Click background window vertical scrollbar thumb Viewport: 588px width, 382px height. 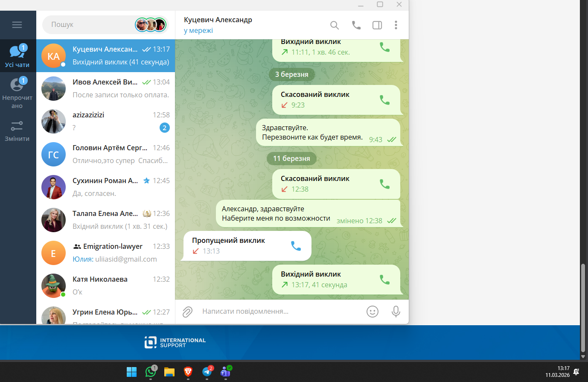583,307
